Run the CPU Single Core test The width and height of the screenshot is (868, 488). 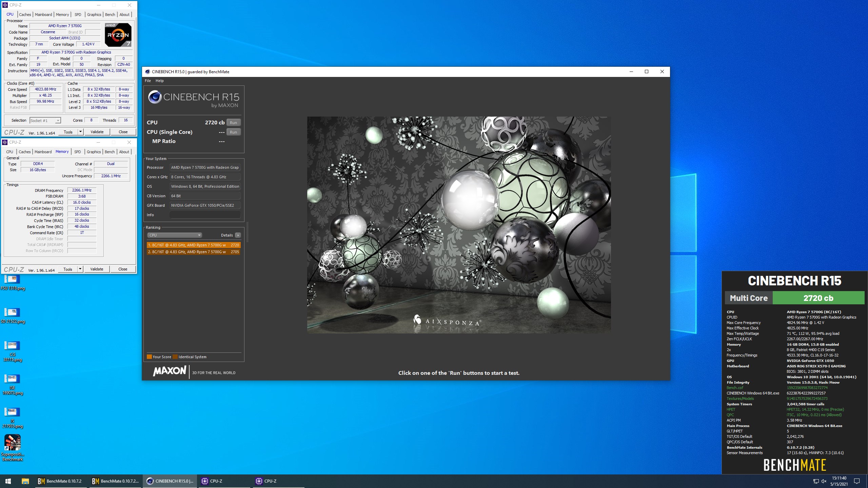pyautogui.click(x=233, y=132)
